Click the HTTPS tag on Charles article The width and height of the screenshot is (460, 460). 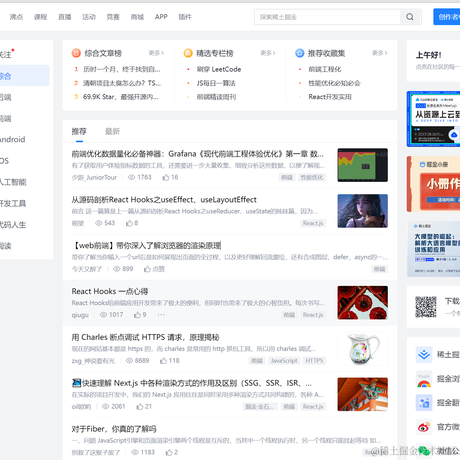(x=314, y=361)
